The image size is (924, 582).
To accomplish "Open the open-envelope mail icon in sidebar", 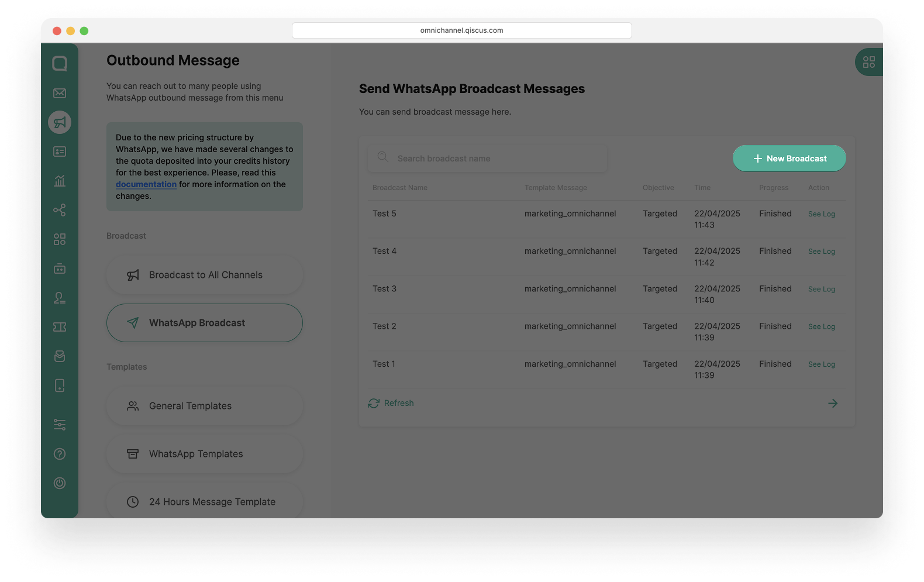I will tap(60, 356).
